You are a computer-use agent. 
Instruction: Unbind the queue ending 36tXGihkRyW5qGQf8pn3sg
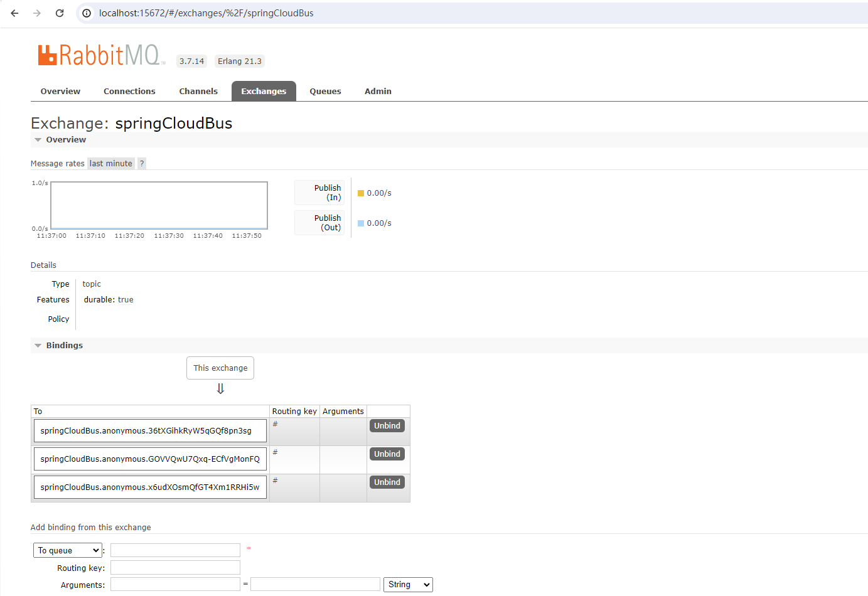pyautogui.click(x=387, y=426)
